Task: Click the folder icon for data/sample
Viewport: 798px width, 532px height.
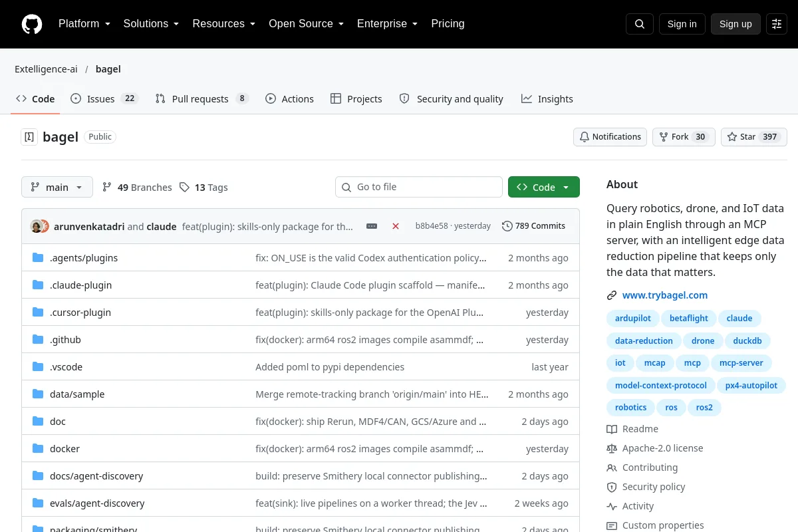Action: coord(38,394)
